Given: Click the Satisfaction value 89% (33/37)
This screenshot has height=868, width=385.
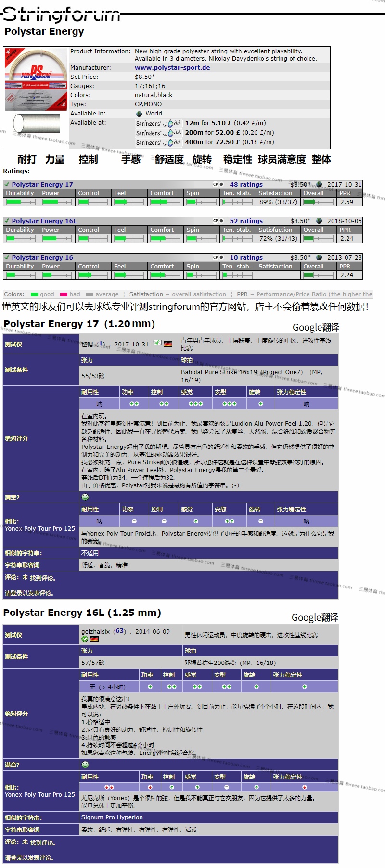Looking at the screenshot, I should point(278,202).
